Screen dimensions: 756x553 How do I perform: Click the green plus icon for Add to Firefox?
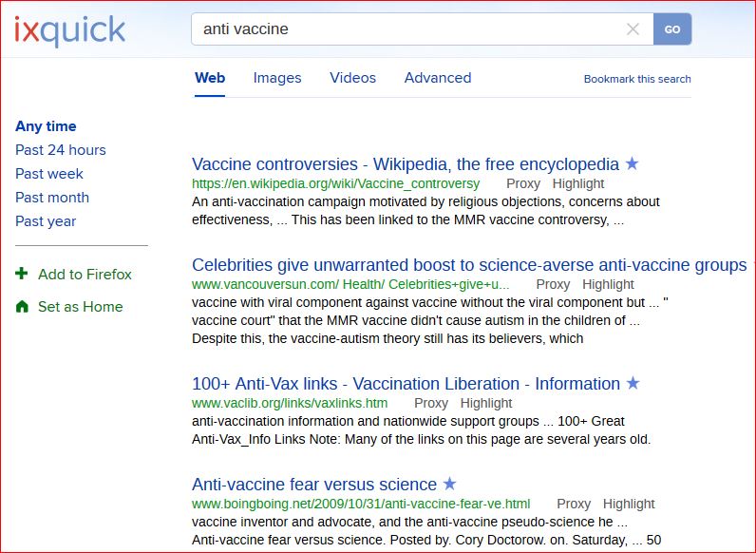(x=22, y=274)
